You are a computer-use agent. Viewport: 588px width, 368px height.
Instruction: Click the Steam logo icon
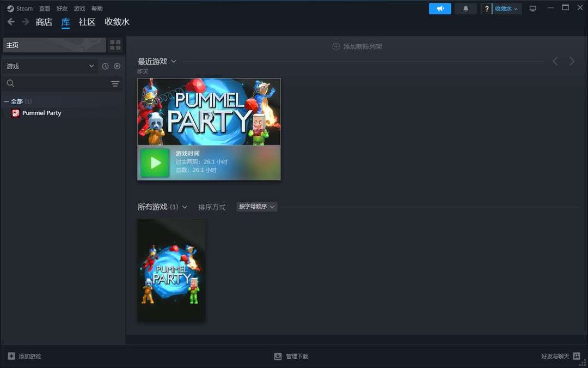10,9
